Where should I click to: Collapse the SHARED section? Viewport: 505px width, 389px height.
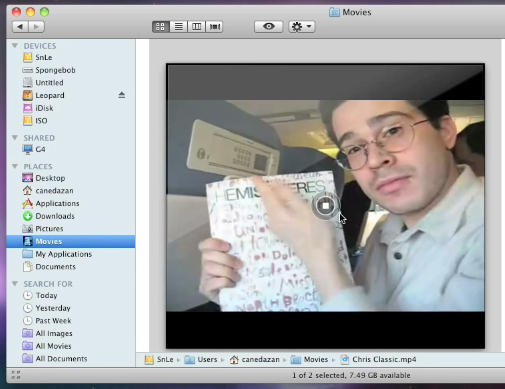coord(15,137)
